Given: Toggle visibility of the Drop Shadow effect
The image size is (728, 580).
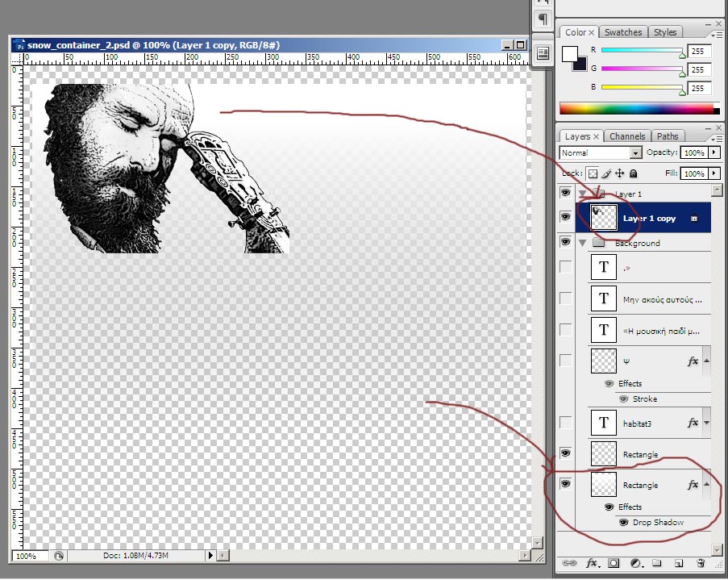Looking at the screenshot, I should (623, 523).
